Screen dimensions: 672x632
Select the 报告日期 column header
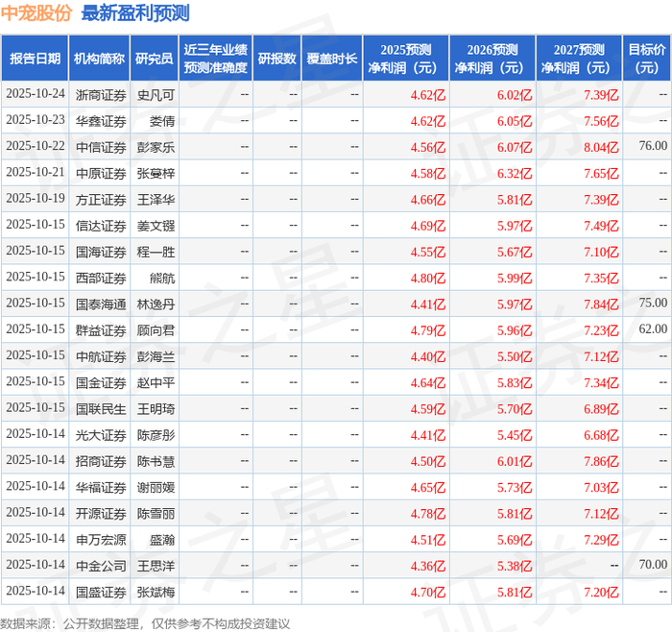35,59
